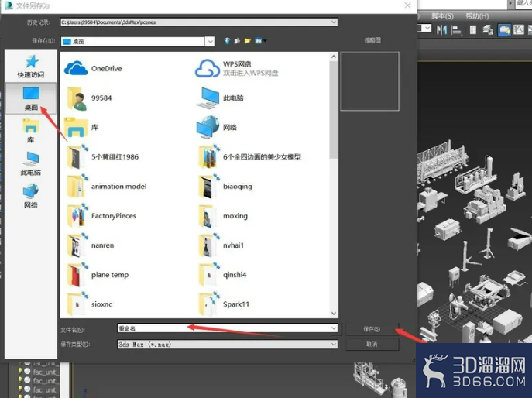Select the nvhai1 folder
Viewport: 532px width, 398px height.
tap(221, 245)
